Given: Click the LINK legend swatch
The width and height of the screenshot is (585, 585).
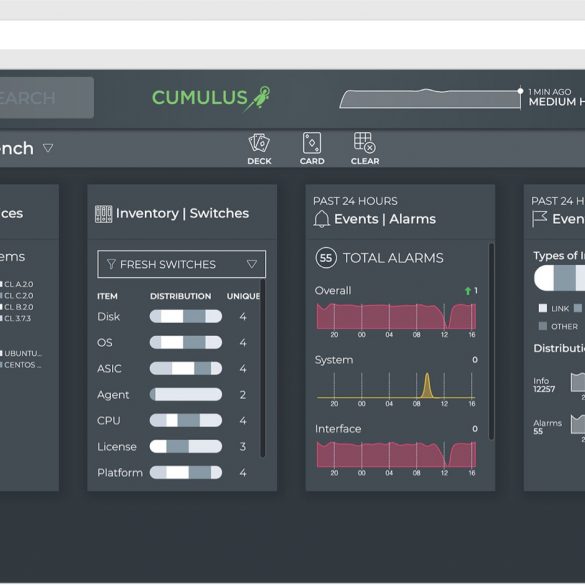Looking at the screenshot, I should click(543, 308).
